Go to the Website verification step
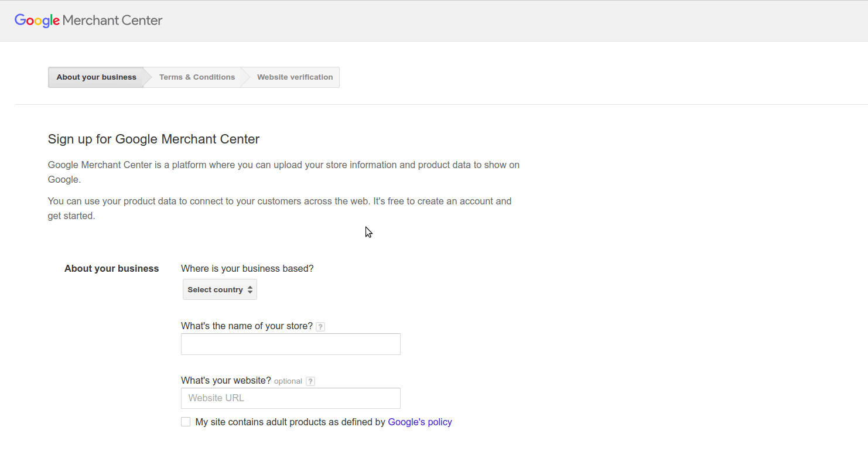The width and height of the screenshot is (868, 468). (295, 77)
